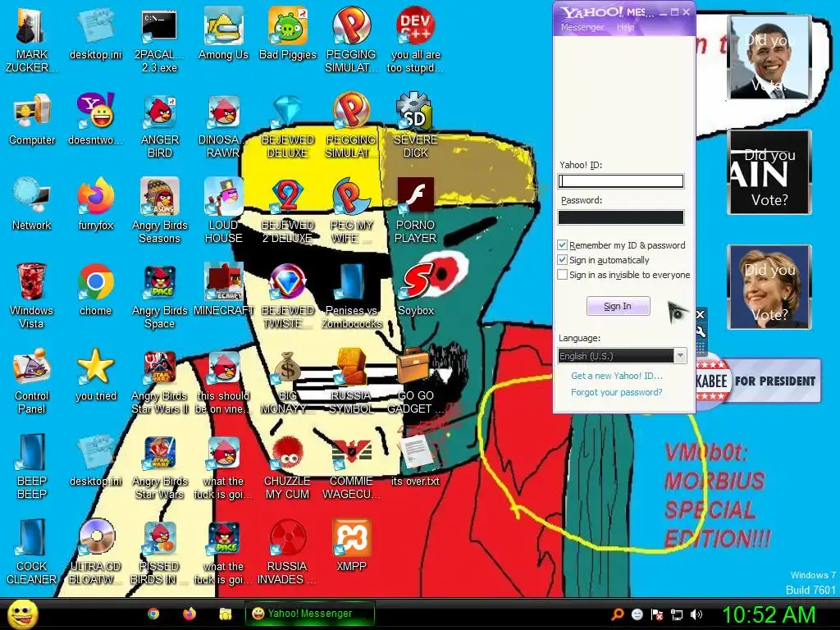Image resolution: width=840 pixels, height=630 pixels.
Task: Close the sidebar gadget with X
Action: coord(701,314)
